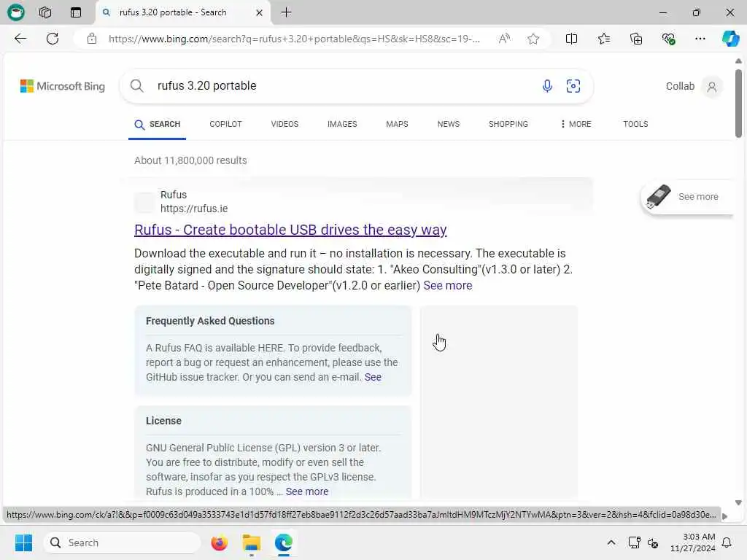Viewport: 747px width, 560px height.
Task: Click the Edge taskbar icon
Action: tap(284, 542)
